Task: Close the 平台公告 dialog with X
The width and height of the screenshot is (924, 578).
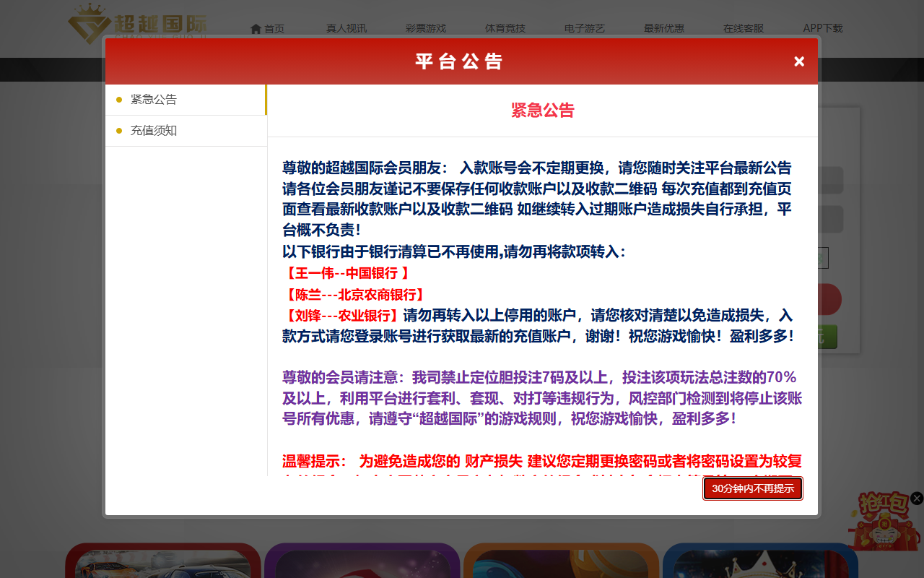Action: pos(799,61)
